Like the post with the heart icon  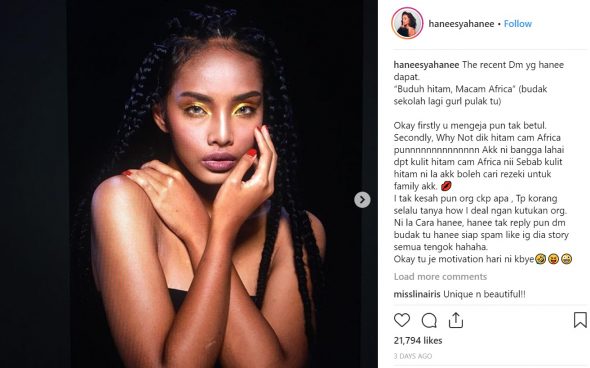[401, 320]
